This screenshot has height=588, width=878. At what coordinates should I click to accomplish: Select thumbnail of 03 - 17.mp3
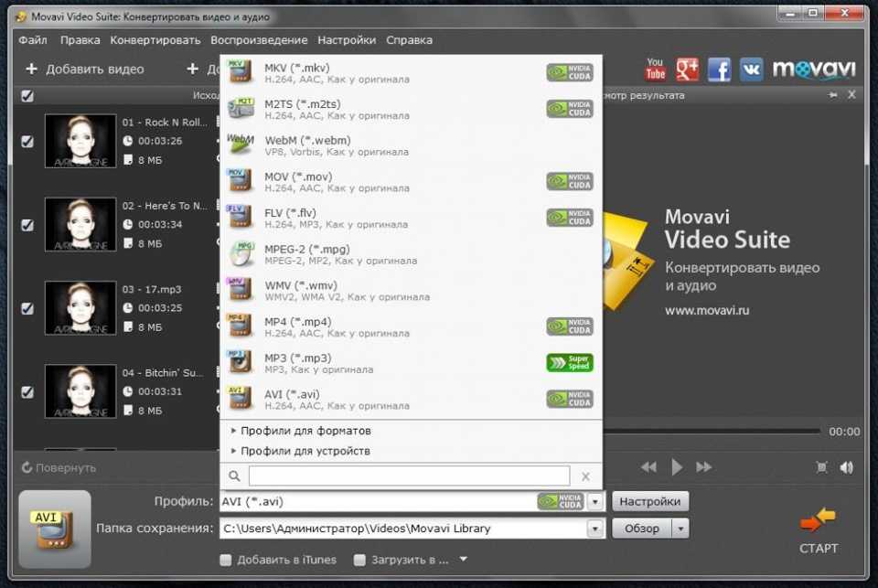(x=80, y=308)
